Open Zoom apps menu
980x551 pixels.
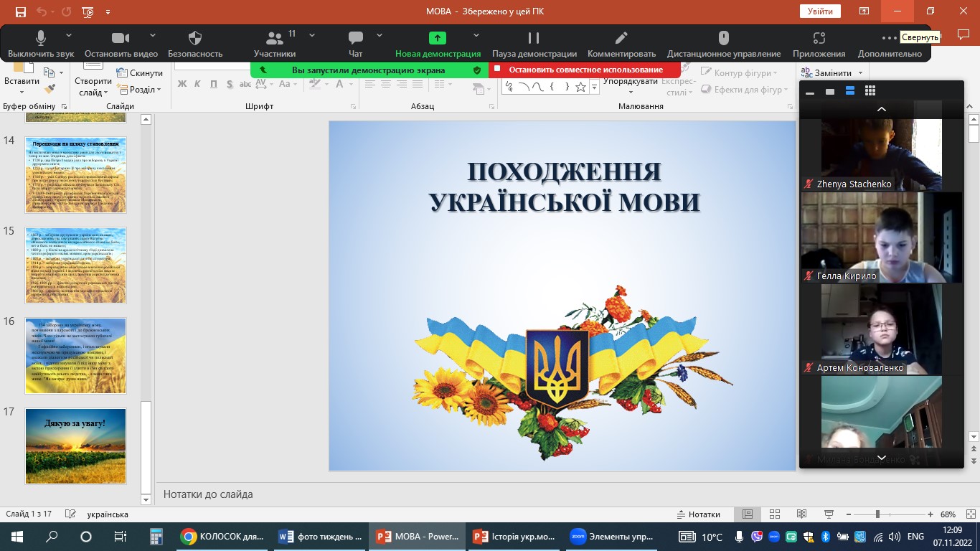(x=819, y=44)
